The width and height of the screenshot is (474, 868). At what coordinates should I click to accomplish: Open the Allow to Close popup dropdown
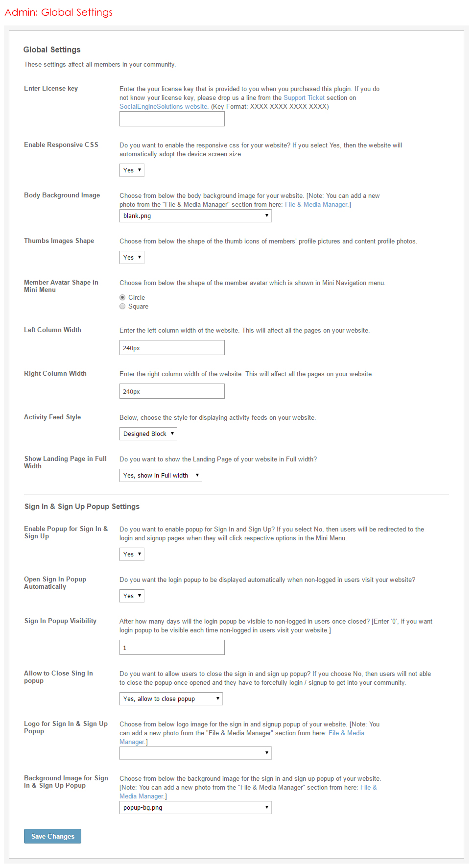point(171,699)
